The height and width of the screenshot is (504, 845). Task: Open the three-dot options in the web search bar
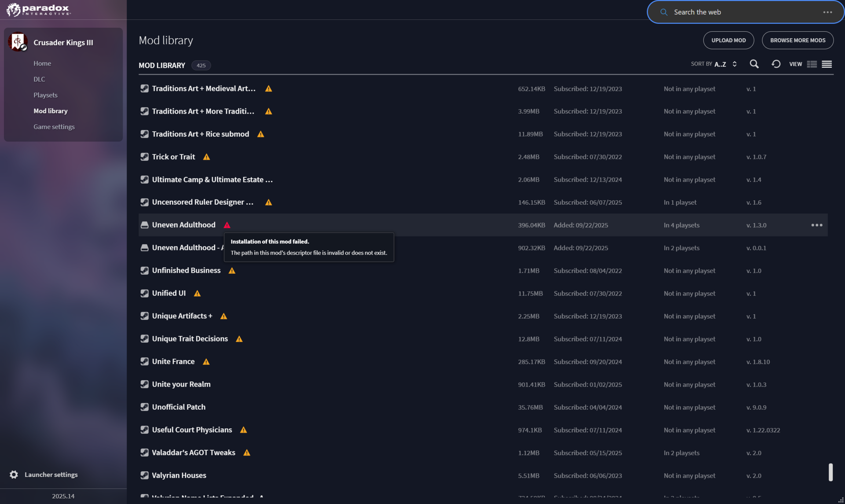(827, 12)
